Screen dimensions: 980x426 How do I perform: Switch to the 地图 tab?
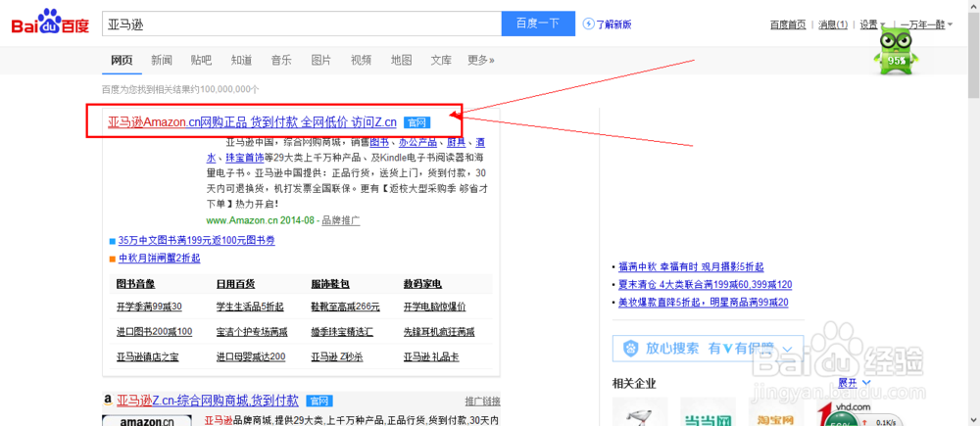(401, 61)
